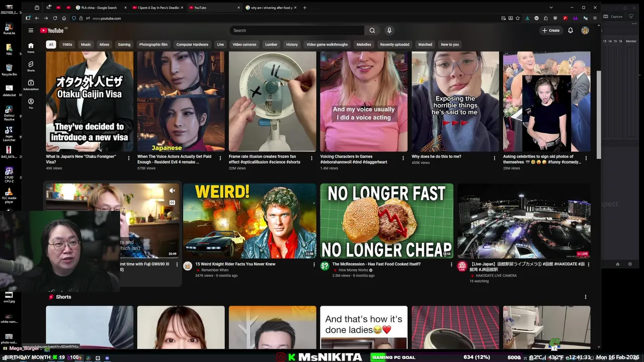This screenshot has width=644, height=362.
Task: Open the WEIRD Knight Rider thumbnail
Action: pyautogui.click(x=250, y=221)
